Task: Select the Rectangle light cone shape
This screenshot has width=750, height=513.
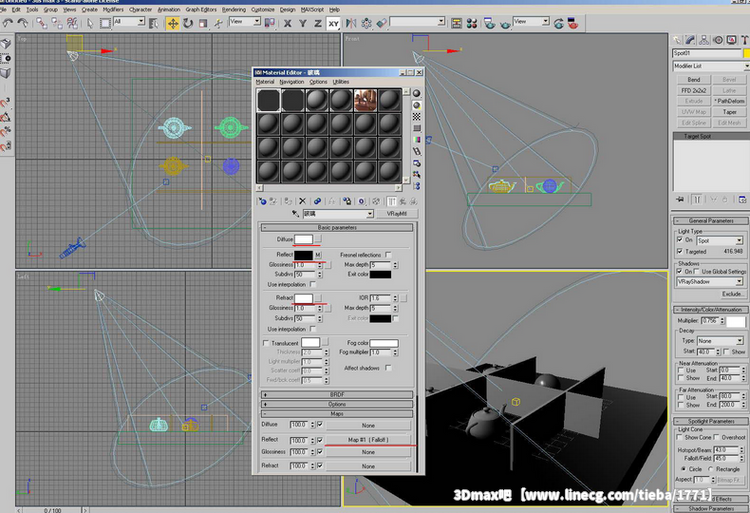Action: click(711, 469)
